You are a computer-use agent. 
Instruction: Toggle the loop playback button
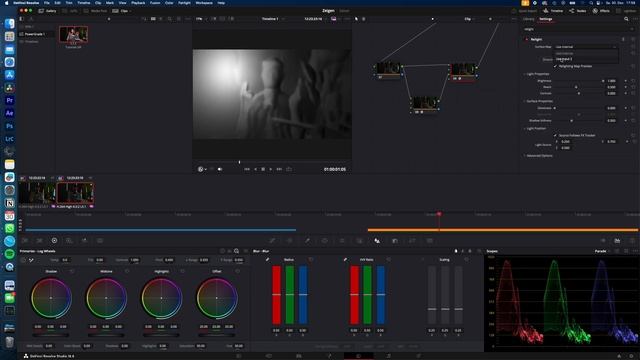(x=289, y=169)
